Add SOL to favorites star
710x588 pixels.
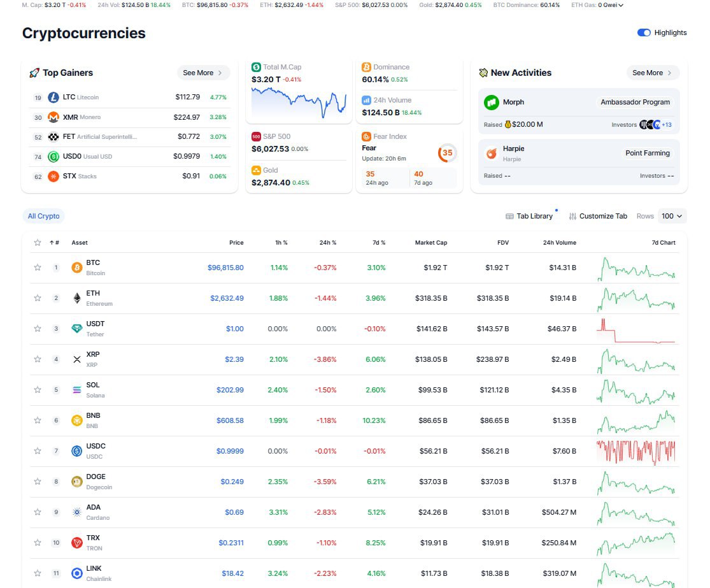coord(38,390)
